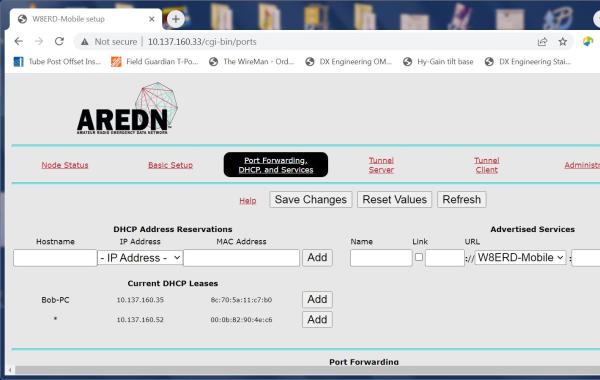Bookmark this page with the star icon
600x380 pixels.
coord(562,42)
